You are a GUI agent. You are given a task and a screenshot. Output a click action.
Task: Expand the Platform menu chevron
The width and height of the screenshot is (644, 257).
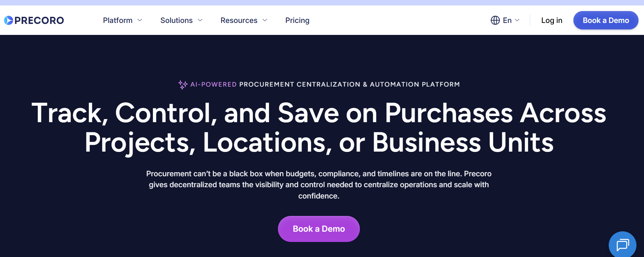[x=140, y=21]
